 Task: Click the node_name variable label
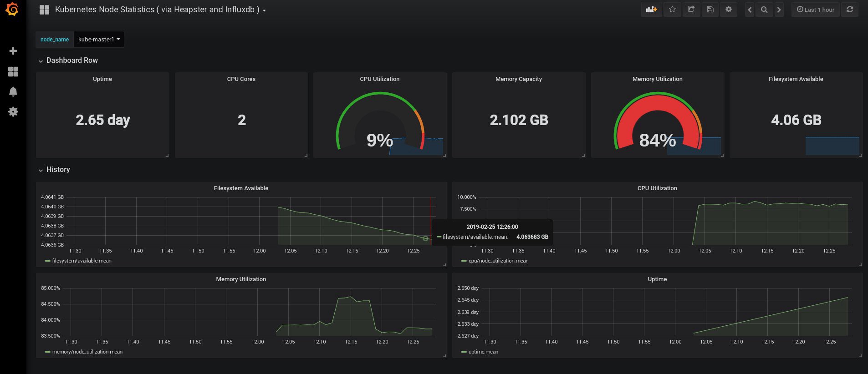[x=55, y=40]
